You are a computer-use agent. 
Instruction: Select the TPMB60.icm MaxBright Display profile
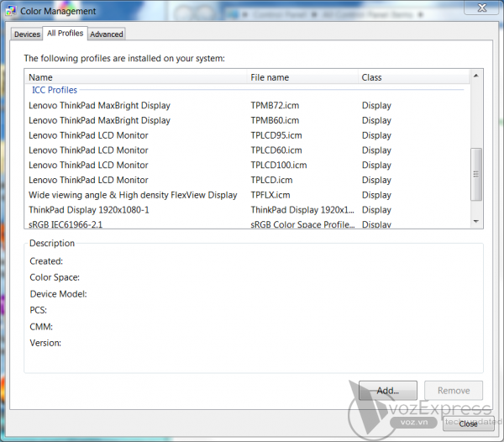point(99,121)
